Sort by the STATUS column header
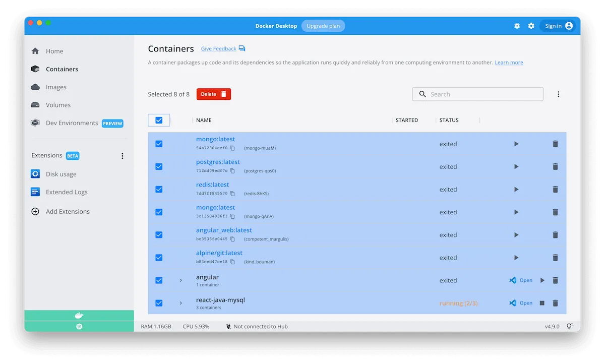 tap(449, 120)
